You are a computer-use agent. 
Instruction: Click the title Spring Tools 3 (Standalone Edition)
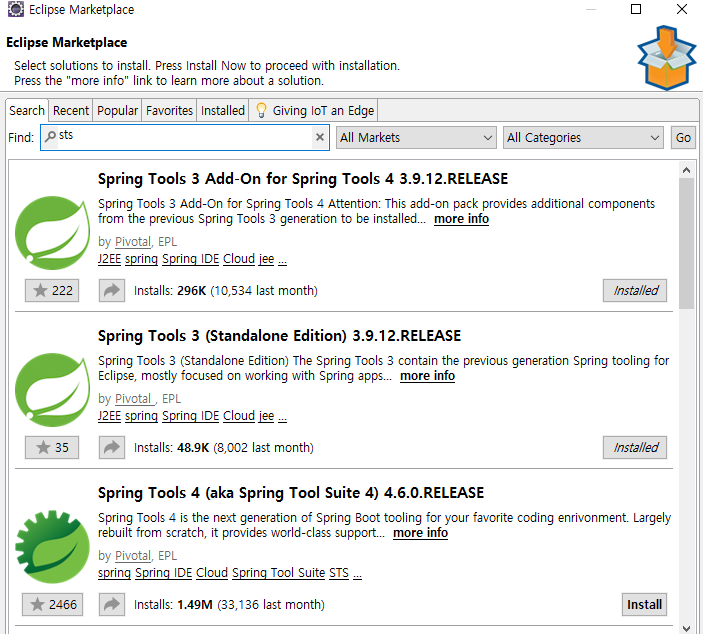(279, 335)
